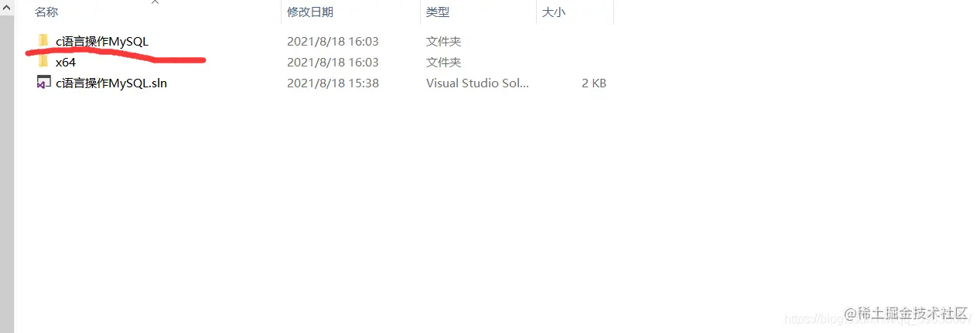
Task: Sort by the 修改日期 column header
Action: click(x=310, y=12)
